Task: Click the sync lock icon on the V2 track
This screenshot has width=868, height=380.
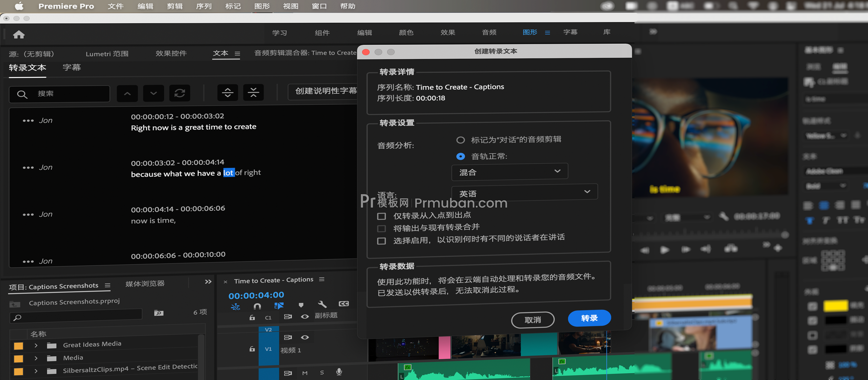Action: 288,337
